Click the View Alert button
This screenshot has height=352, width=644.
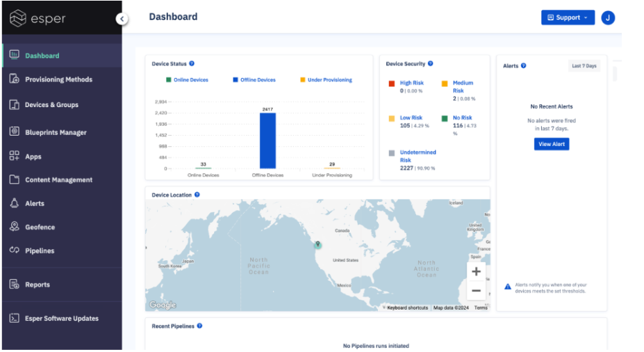(x=552, y=144)
